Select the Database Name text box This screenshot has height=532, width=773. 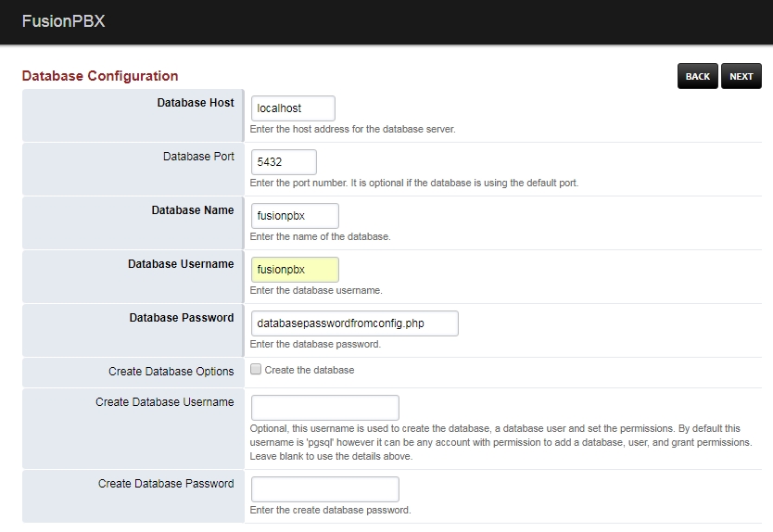tap(294, 216)
